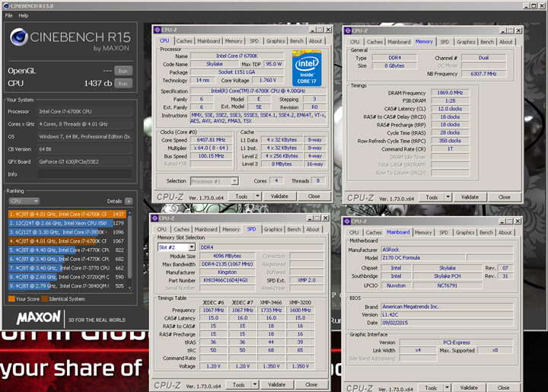Screen dimensions: 548x392
Task: Click the Details arrow icon in Ranking
Action: 128,201
